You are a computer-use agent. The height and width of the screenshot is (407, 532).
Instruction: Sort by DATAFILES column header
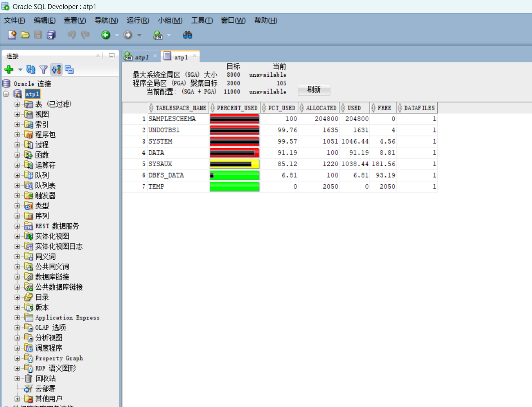point(417,108)
